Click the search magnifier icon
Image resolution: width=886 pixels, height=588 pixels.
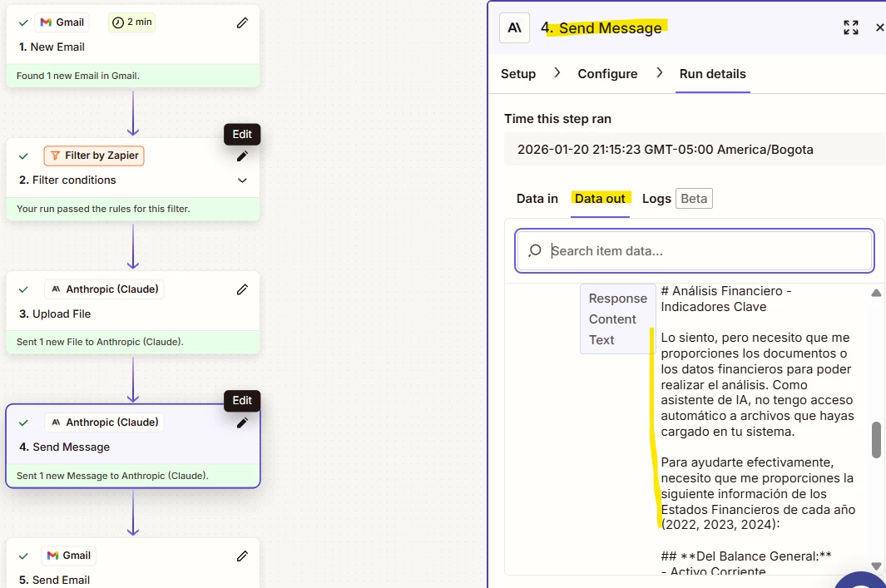click(535, 250)
